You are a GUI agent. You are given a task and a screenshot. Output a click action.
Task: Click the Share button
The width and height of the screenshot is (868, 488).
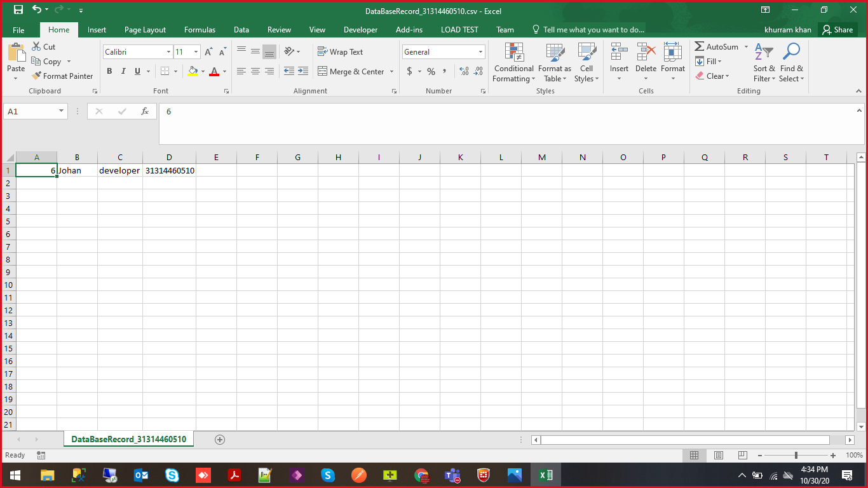click(x=836, y=30)
